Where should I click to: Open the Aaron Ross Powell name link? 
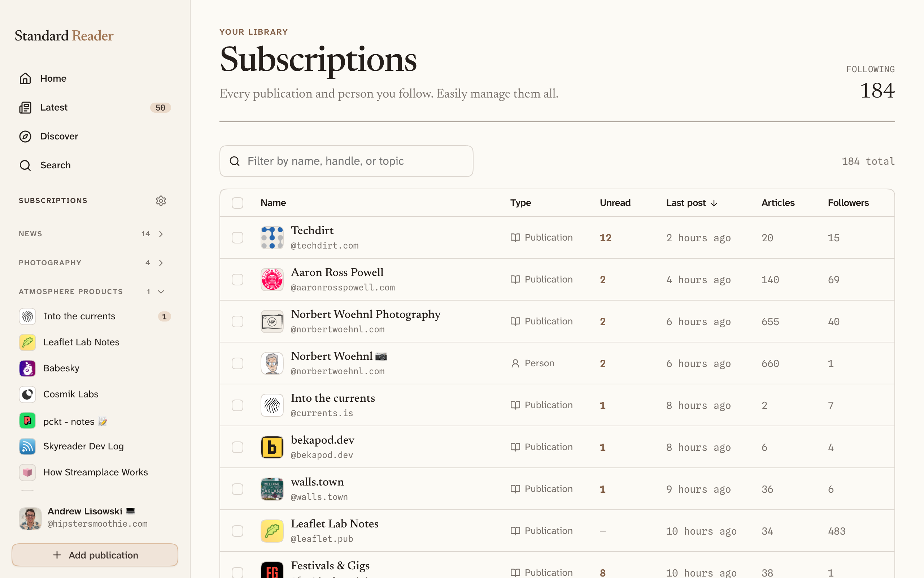[x=337, y=272]
